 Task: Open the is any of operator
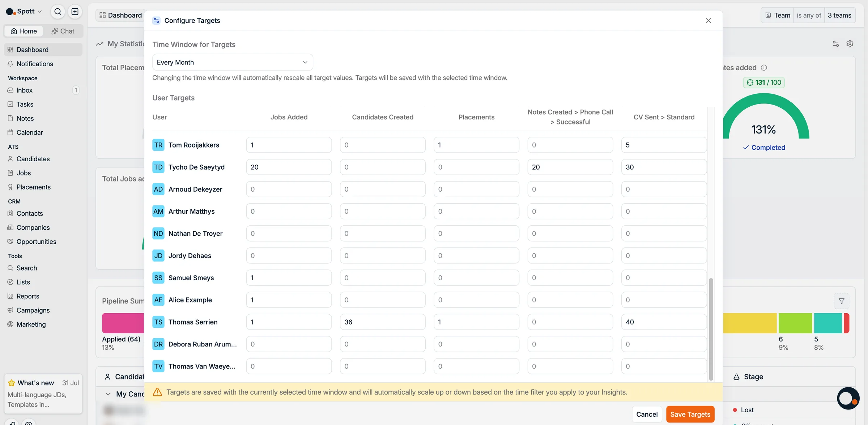point(809,15)
